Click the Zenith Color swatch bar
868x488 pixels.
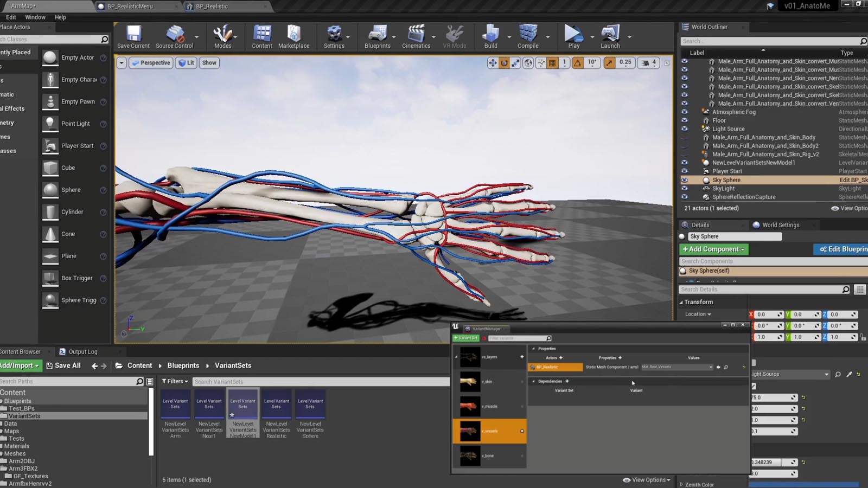(803, 484)
